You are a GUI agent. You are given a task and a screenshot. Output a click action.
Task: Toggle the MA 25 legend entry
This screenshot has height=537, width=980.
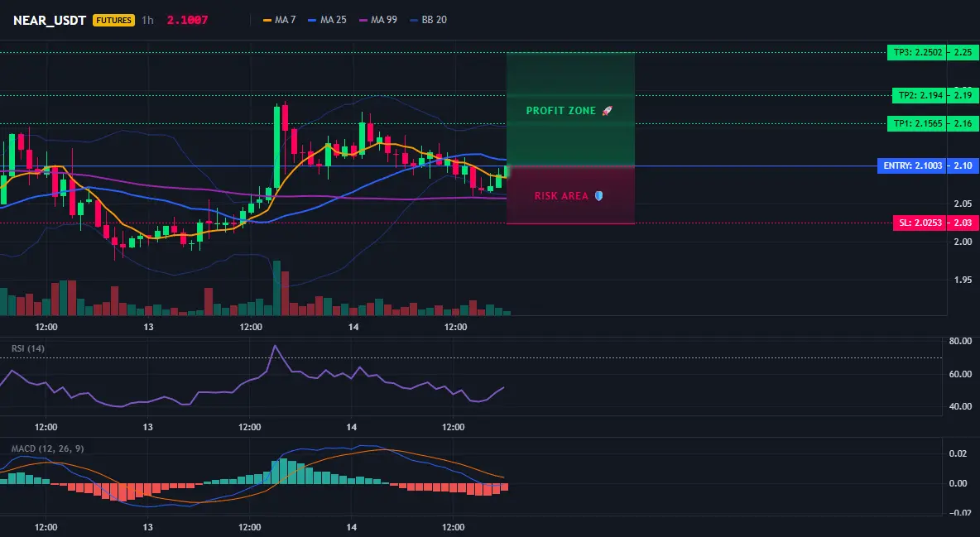click(x=327, y=20)
